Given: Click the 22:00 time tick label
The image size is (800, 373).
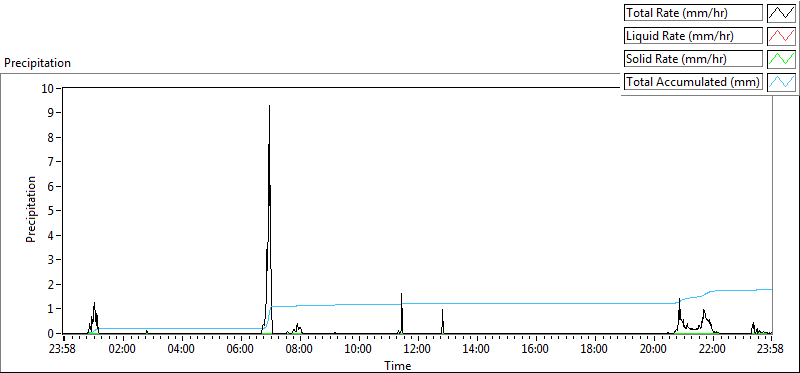Looking at the screenshot, I should 712,350.
